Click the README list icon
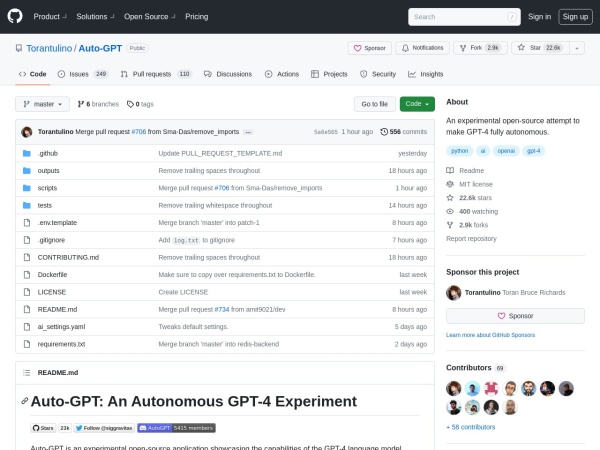600x450 pixels. point(26,372)
